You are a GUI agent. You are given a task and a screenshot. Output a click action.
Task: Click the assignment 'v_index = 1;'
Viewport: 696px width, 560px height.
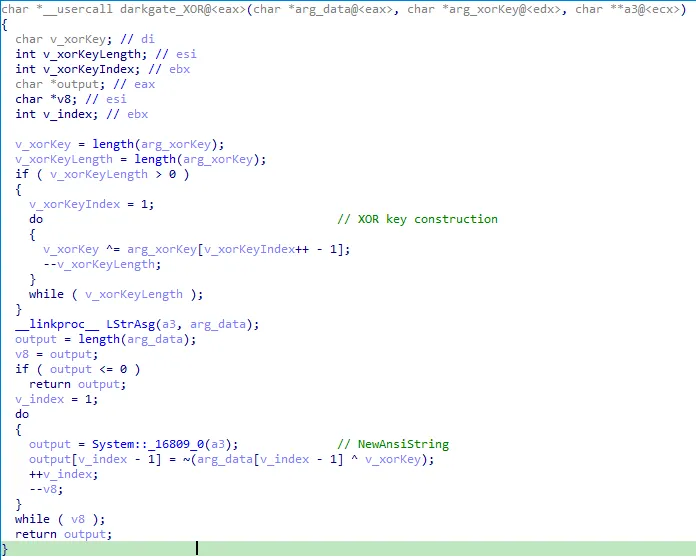coord(57,399)
